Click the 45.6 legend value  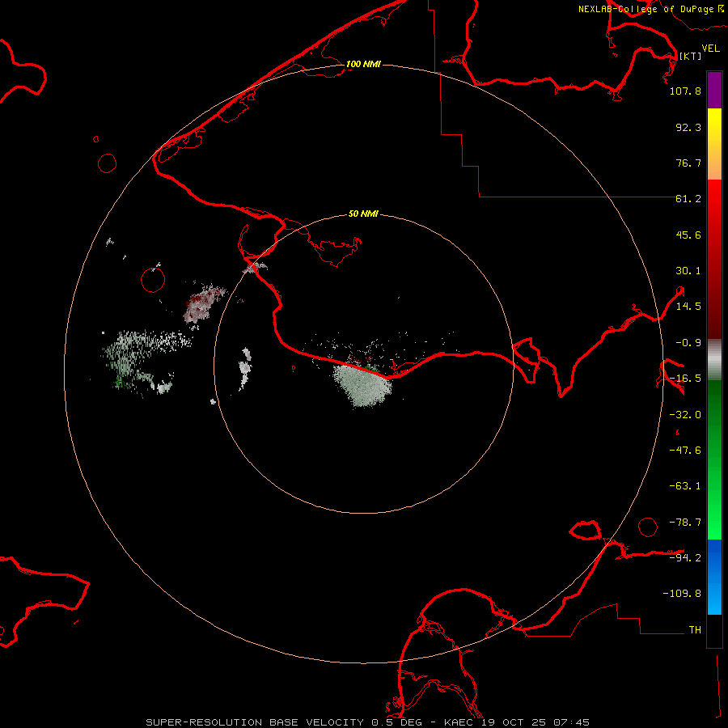[688, 235]
